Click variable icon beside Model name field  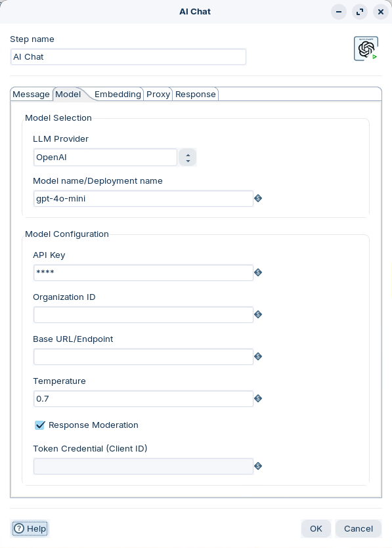258,198
